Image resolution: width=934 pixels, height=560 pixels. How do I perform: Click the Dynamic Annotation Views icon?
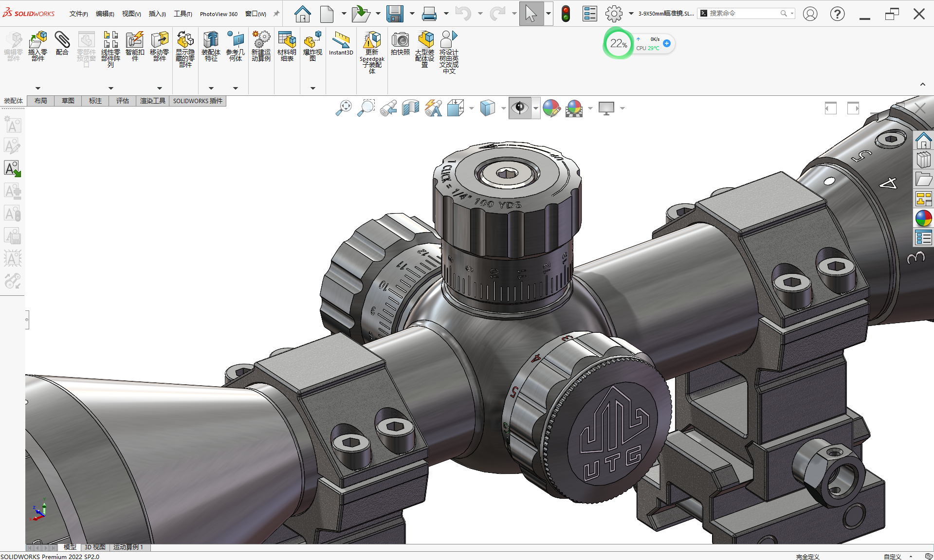click(433, 108)
